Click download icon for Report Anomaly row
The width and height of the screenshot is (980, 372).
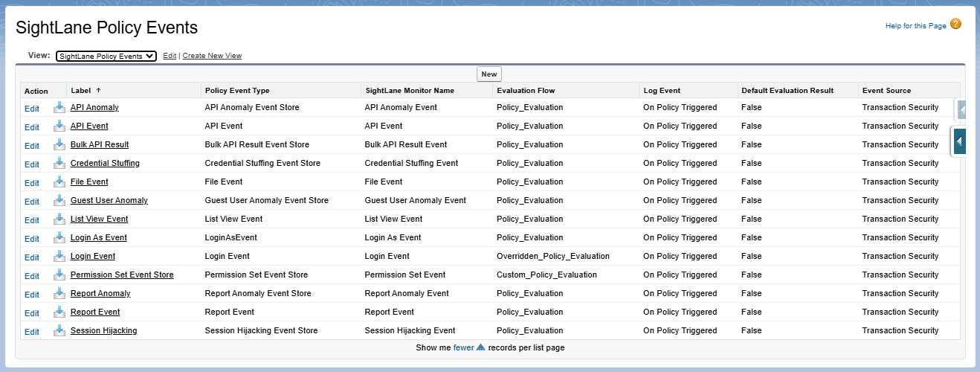pyautogui.click(x=59, y=294)
